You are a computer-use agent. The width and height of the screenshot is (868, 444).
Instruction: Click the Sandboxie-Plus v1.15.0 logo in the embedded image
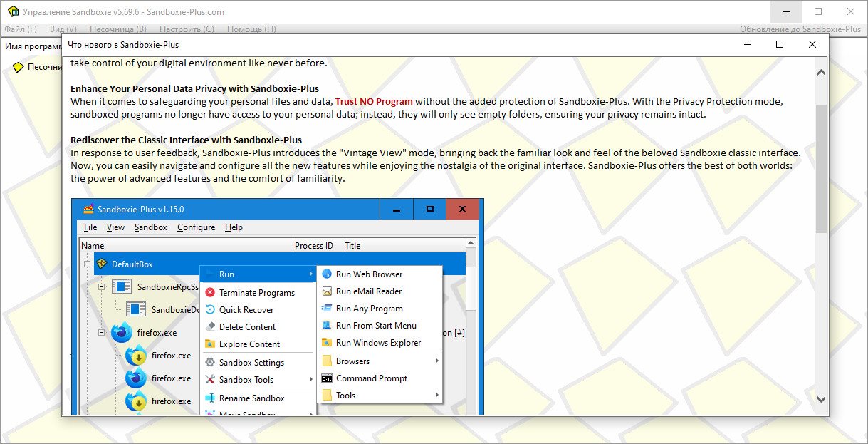[x=88, y=209]
